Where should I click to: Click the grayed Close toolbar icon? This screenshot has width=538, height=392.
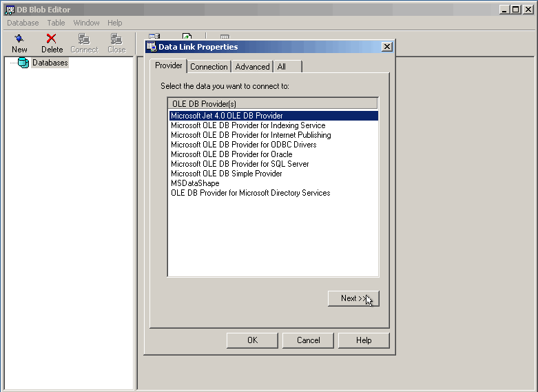click(116, 39)
